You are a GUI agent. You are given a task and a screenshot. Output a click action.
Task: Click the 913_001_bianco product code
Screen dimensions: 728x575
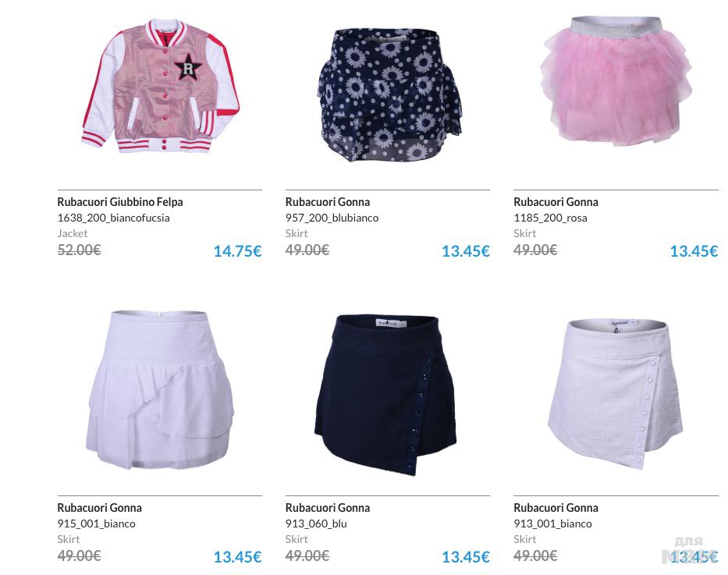(x=552, y=524)
